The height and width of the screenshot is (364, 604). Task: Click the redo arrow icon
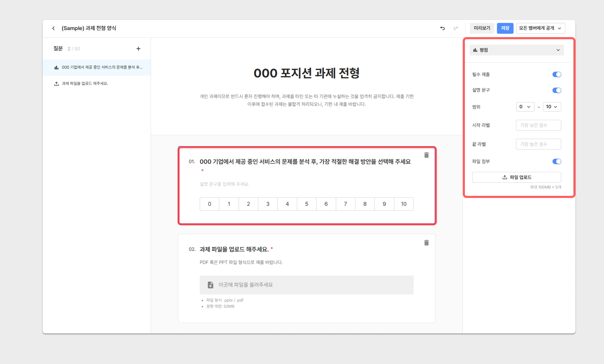point(456,28)
